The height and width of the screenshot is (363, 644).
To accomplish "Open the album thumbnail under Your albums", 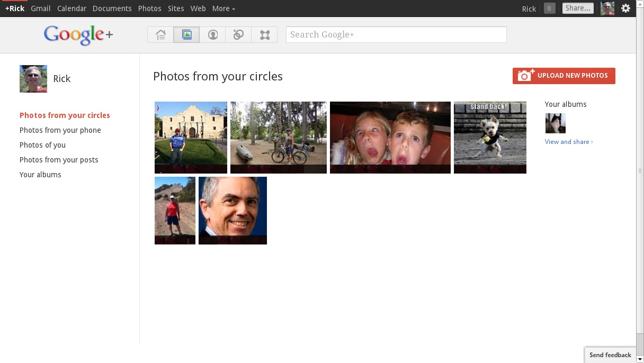I will click(556, 123).
